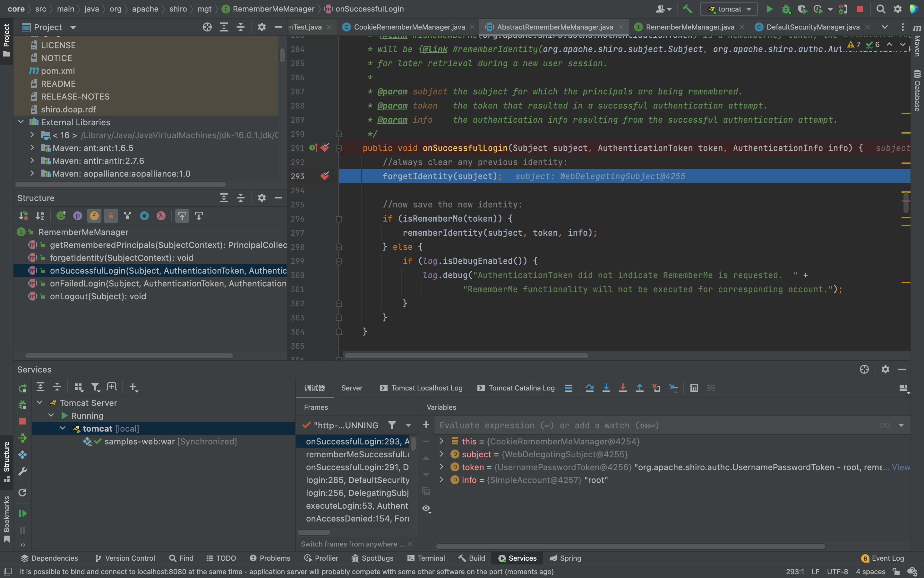The height and width of the screenshot is (578, 924).
Task: Click the Build project hammer icon
Action: [687, 9]
